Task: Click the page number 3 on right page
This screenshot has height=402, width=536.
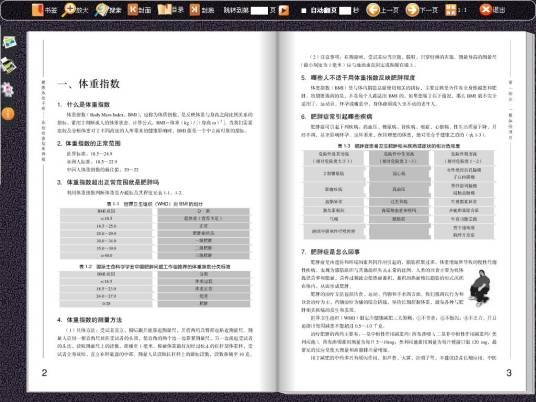Action: (509, 373)
